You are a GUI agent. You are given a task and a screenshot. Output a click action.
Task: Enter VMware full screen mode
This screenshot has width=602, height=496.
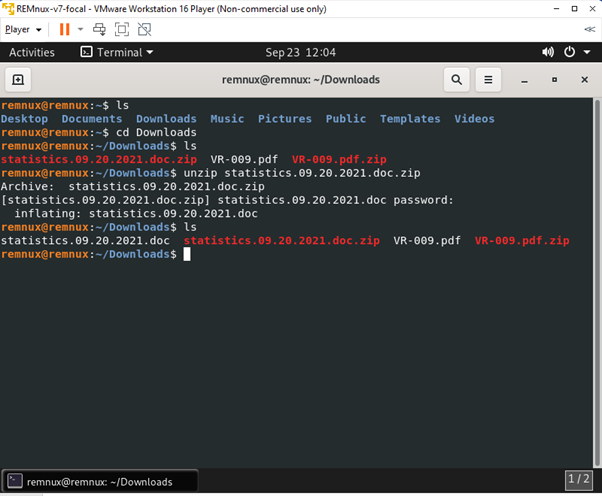(x=122, y=30)
